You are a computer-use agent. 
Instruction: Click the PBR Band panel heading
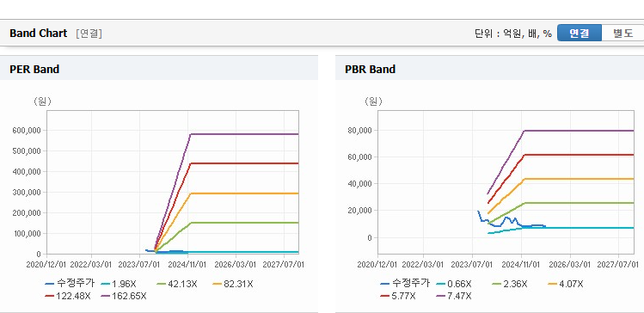[370, 70]
